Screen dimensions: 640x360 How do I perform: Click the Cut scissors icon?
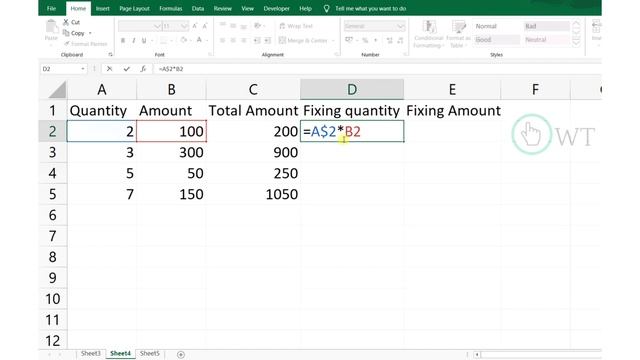coord(66,22)
